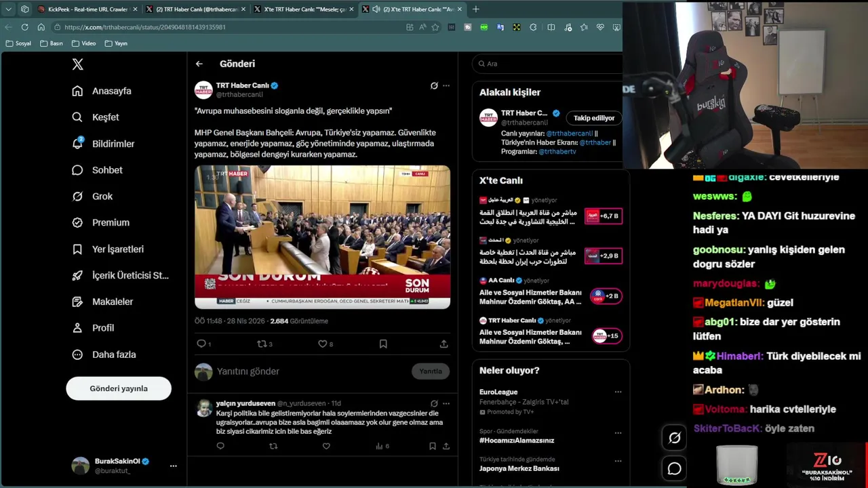Viewport: 868px width, 488px height.
Task: Like yalçın yurduseven comment
Action: 326,446
